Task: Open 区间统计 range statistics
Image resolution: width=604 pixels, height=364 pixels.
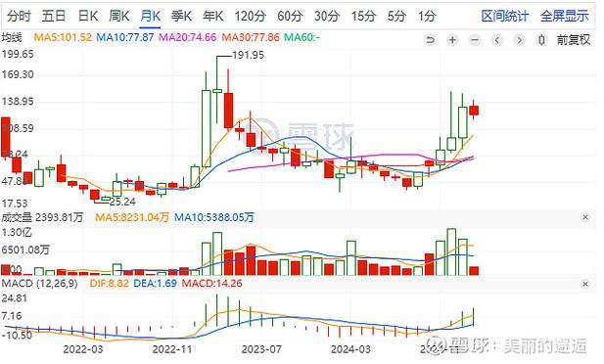Action: (x=505, y=16)
